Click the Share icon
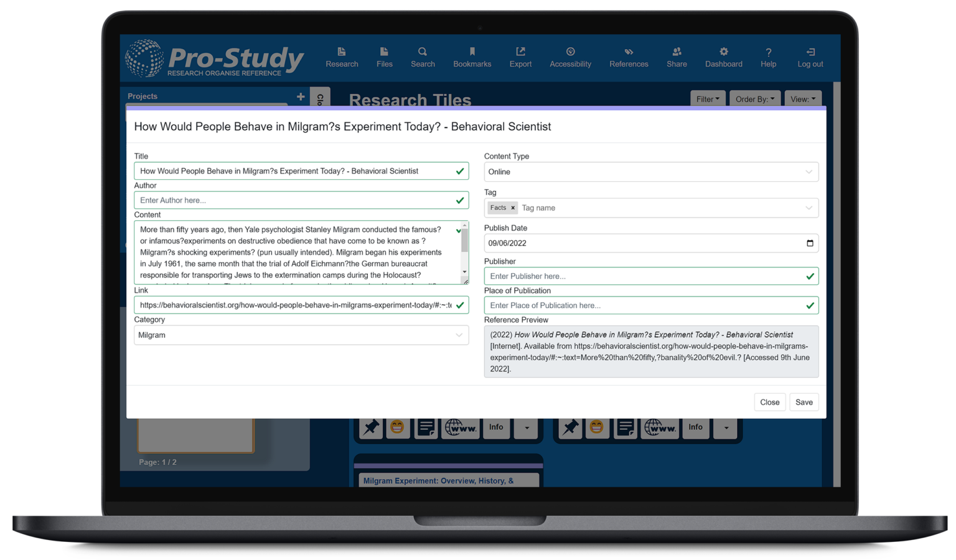This screenshot has height=560, width=956. pyautogui.click(x=677, y=57)
